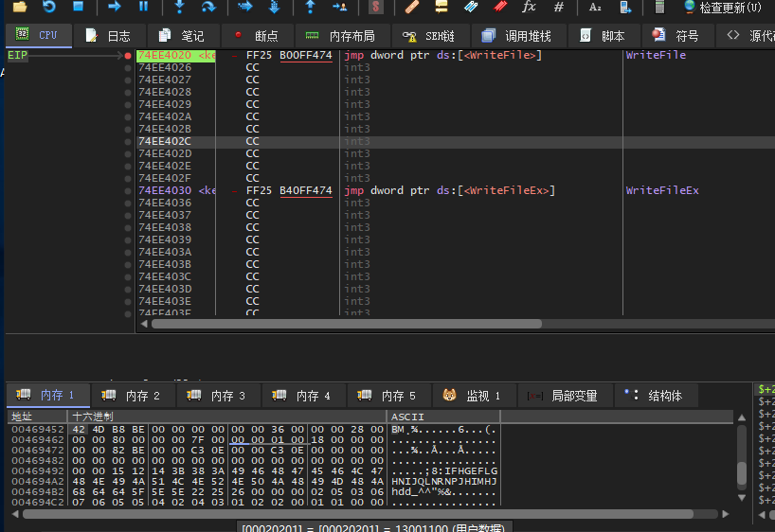Pause program execution
The image size is (775, 532).
tap(143, 6)
